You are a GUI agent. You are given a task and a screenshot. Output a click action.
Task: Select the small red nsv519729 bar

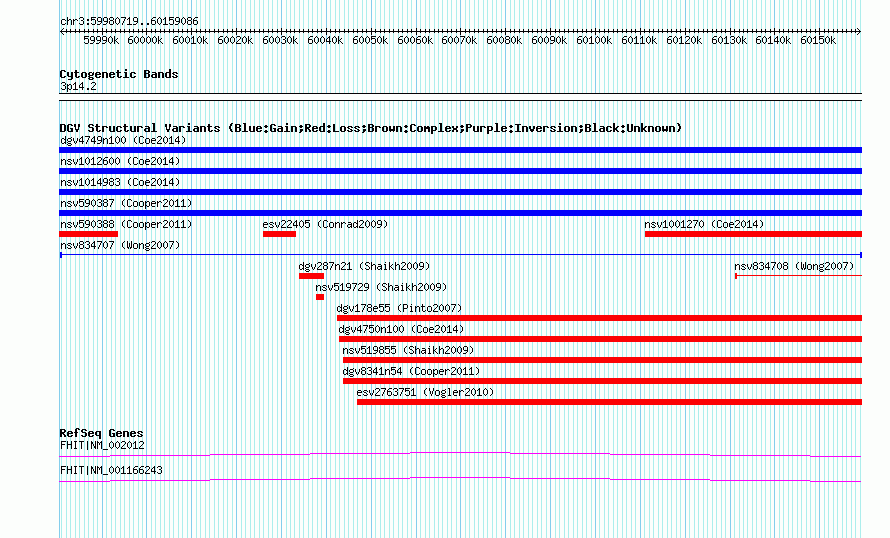point(320,297)
